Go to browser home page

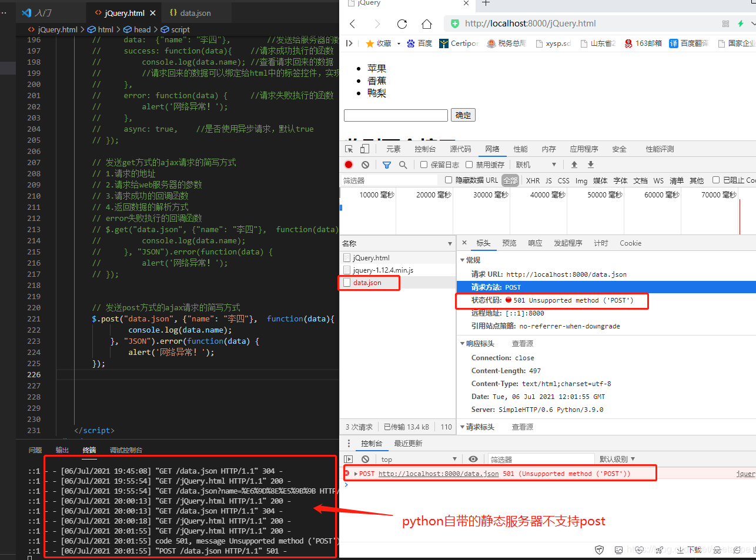click(x=427, y=24)
